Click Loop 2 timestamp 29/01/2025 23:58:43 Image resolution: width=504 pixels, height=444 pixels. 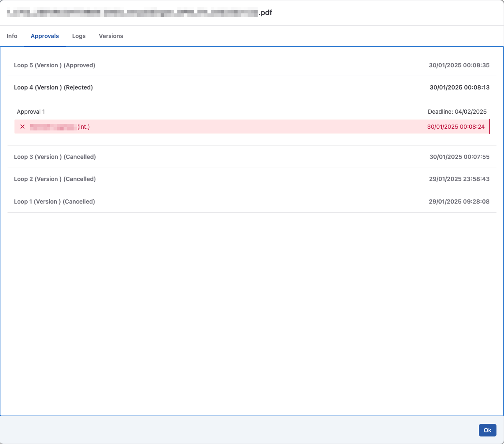(459, 179)
